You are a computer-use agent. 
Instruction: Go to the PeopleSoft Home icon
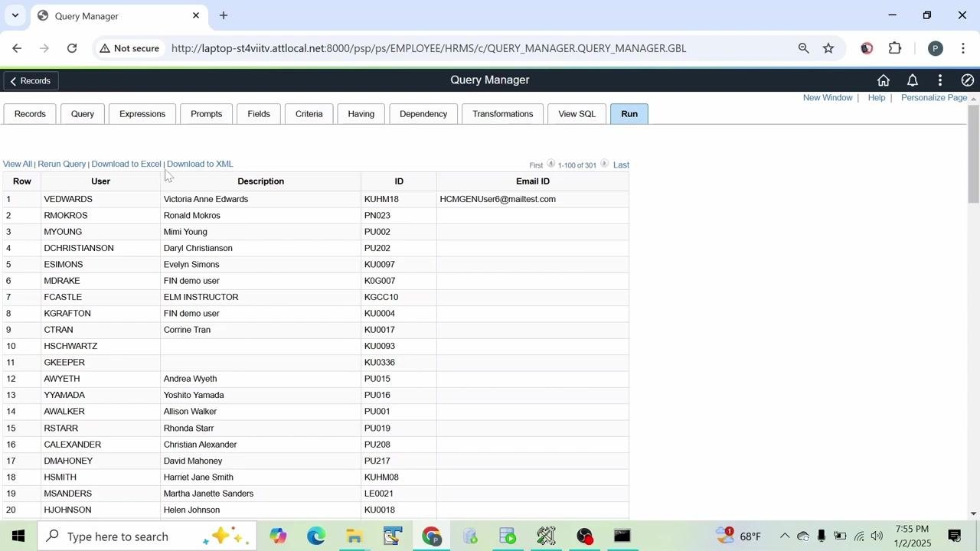coord(884,80)
